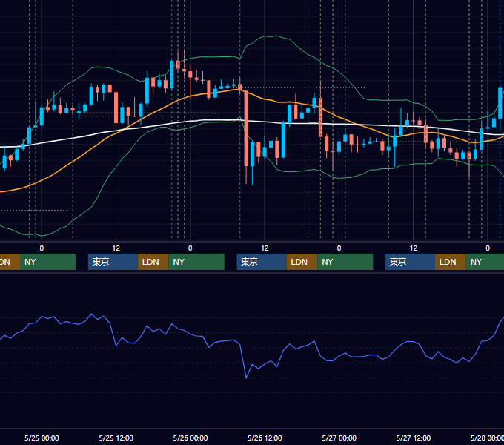Click the LDN block after third 東京
504x445 pixels.
tap(451, 262)
